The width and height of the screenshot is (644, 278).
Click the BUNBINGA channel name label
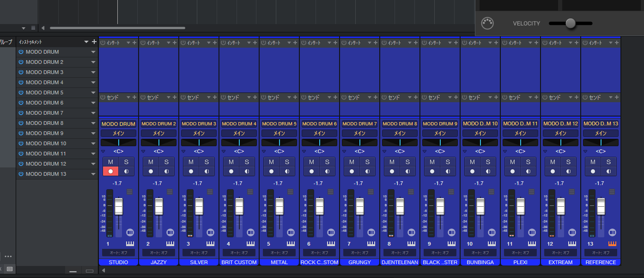coord(480,262)
